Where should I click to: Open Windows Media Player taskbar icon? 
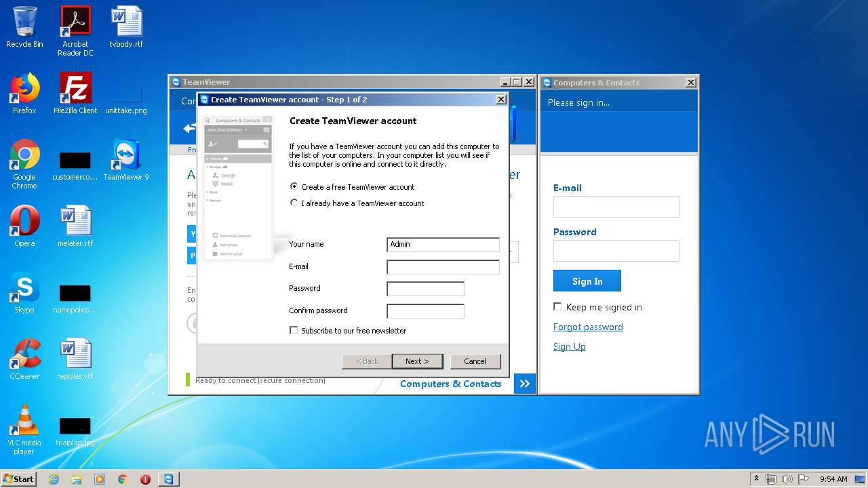coord(100,479)
